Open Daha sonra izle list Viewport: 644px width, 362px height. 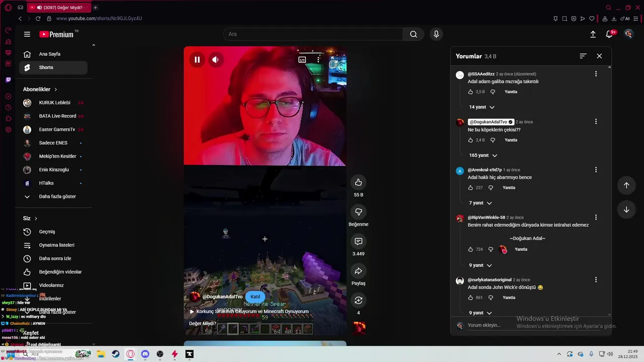(x=53, y=258)
